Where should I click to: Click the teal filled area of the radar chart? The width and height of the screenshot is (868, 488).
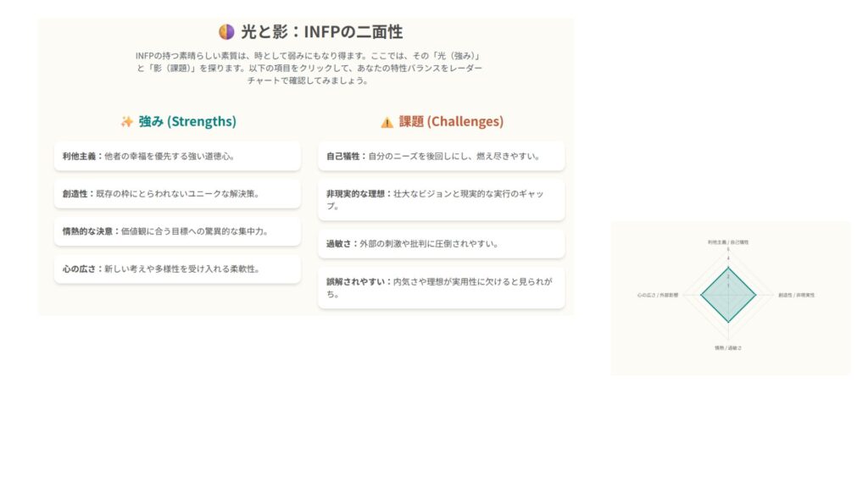728,295
